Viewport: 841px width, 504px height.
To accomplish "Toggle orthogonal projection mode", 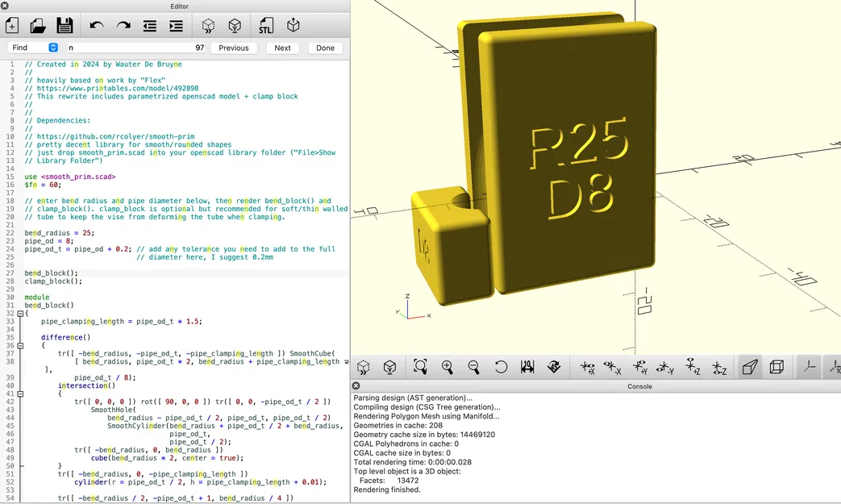I will pyautogui.click(x=776, y=367).
